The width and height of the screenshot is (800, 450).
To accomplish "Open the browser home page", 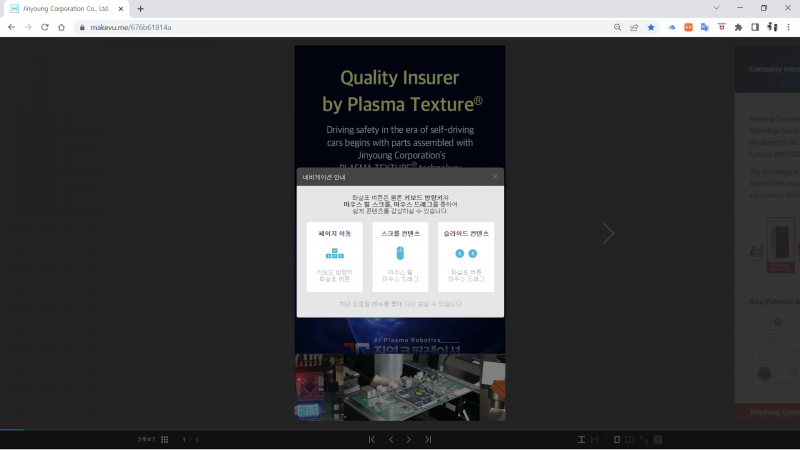I will 61,27.
